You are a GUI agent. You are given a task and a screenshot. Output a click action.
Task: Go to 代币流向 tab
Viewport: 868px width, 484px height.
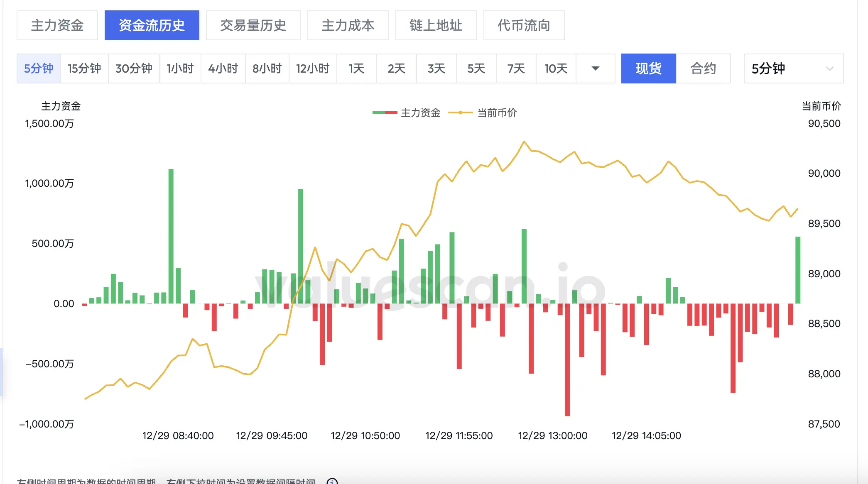point(524,25)
